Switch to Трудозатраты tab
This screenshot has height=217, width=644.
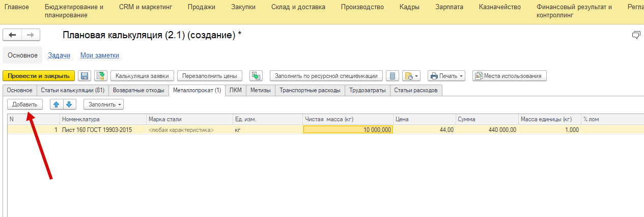(x=368, y=91)
